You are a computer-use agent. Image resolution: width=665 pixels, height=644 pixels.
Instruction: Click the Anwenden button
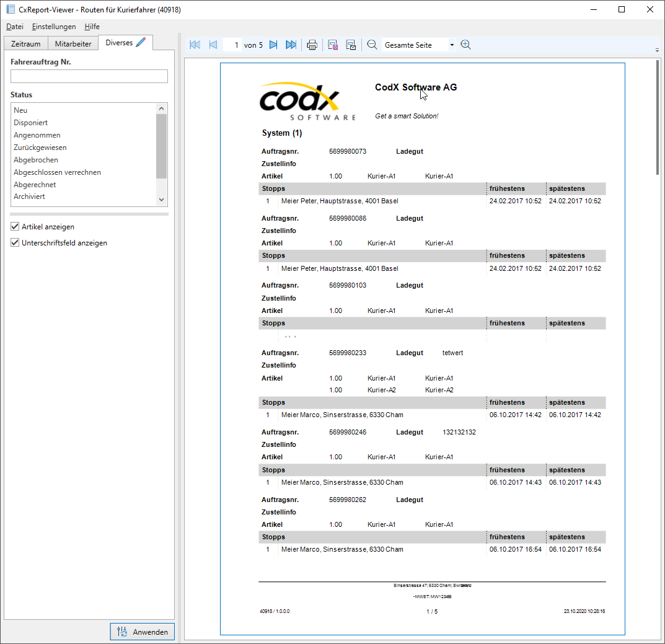pos(142,632)
